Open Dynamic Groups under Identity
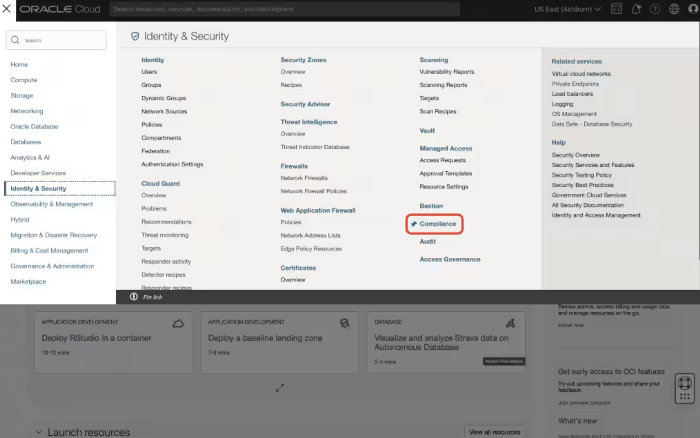The image size is (700, 438). (x=164, y=98)
